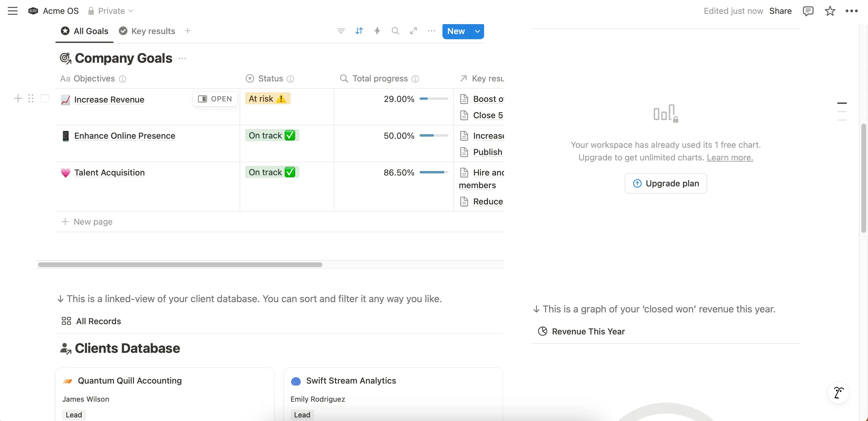The image size is (868, 421).
Task: Open On track status for Enhance Online Presence
Action: [272, 135]
